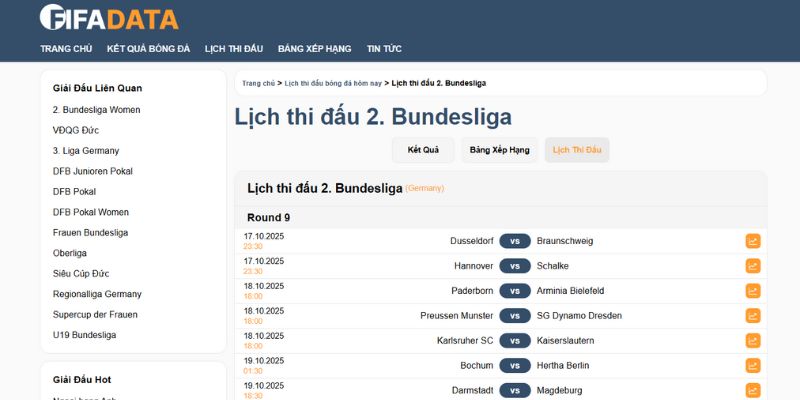This screenshot has width=800, height=400.
Task: Select Tin Tức in navigation bar
Action: (384, 49)
